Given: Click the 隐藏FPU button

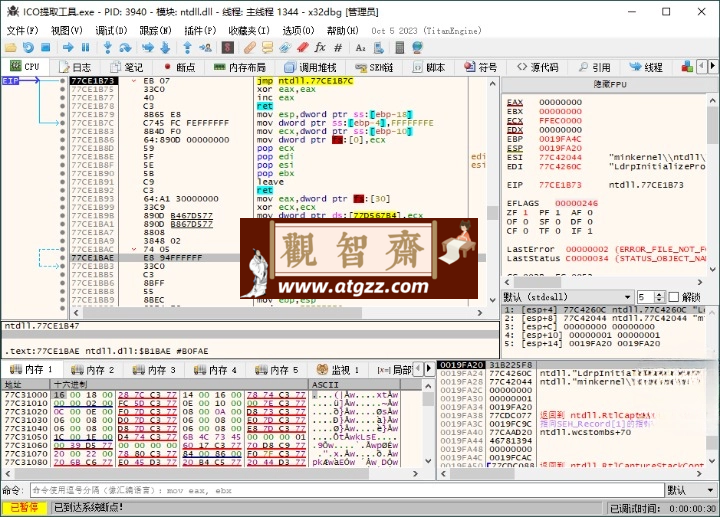Looking at the screenshot, I should pos(609,84).
